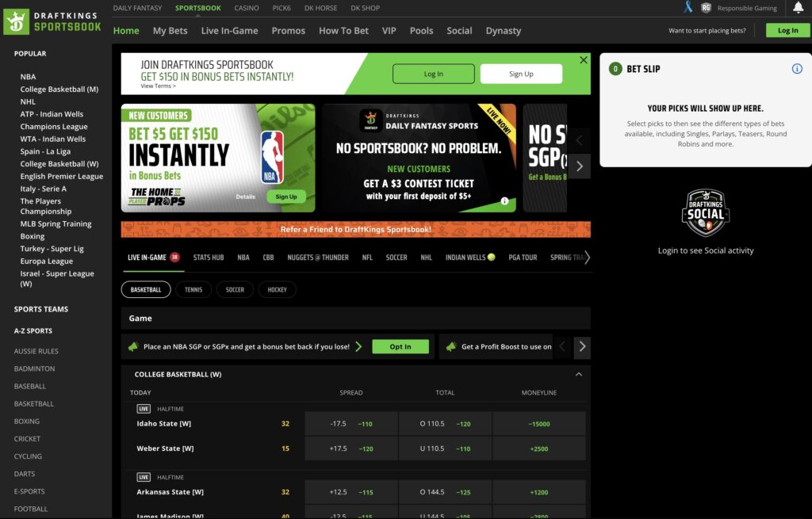Close the Join DraftKings Sportsbook banner
The image size is (812, 519).
(x=584, y=60)
